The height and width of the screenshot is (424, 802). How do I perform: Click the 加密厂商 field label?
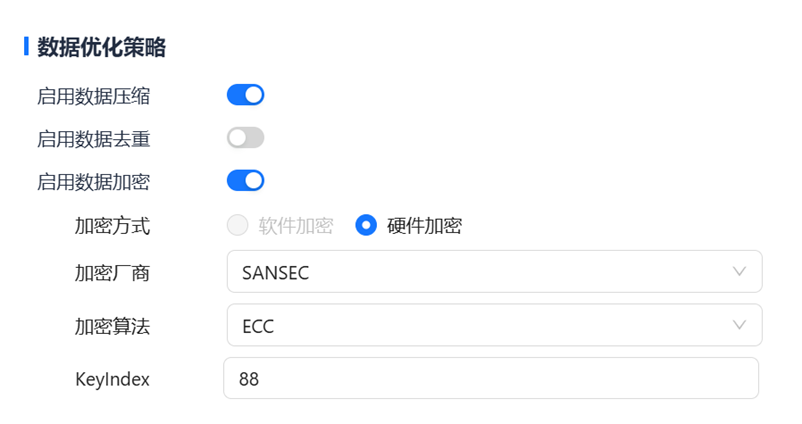[112, 273]
